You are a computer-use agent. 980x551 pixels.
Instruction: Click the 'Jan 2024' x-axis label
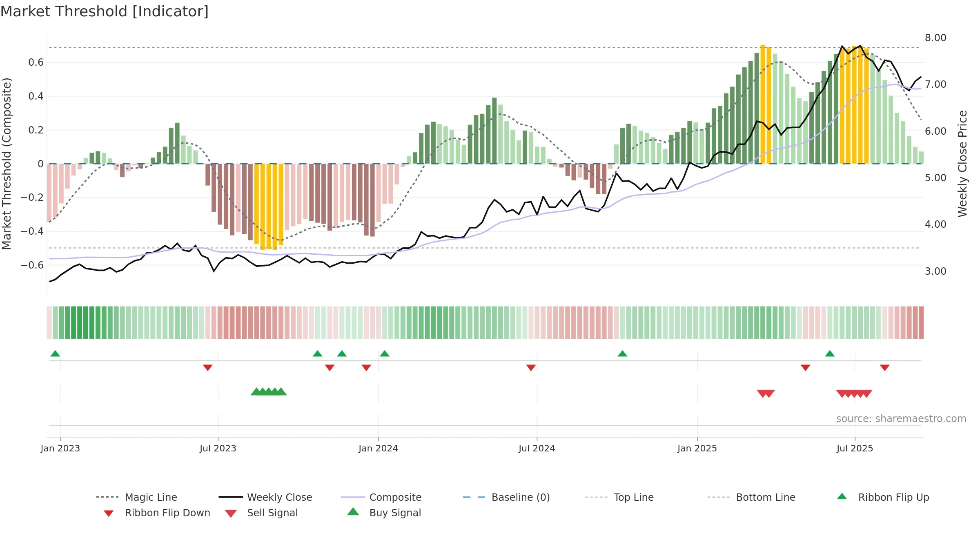(378, 448)
